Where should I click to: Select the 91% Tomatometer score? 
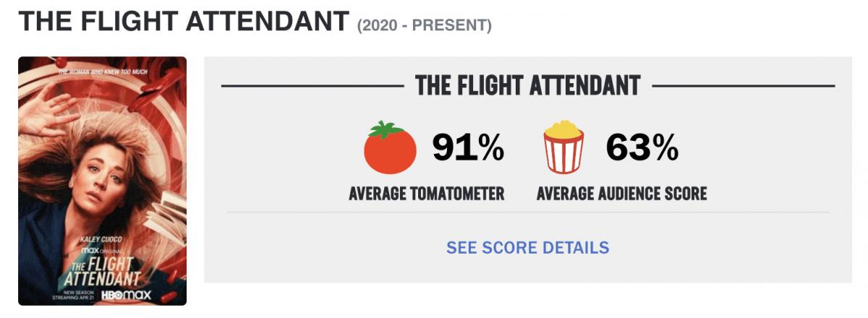[468, 148]
